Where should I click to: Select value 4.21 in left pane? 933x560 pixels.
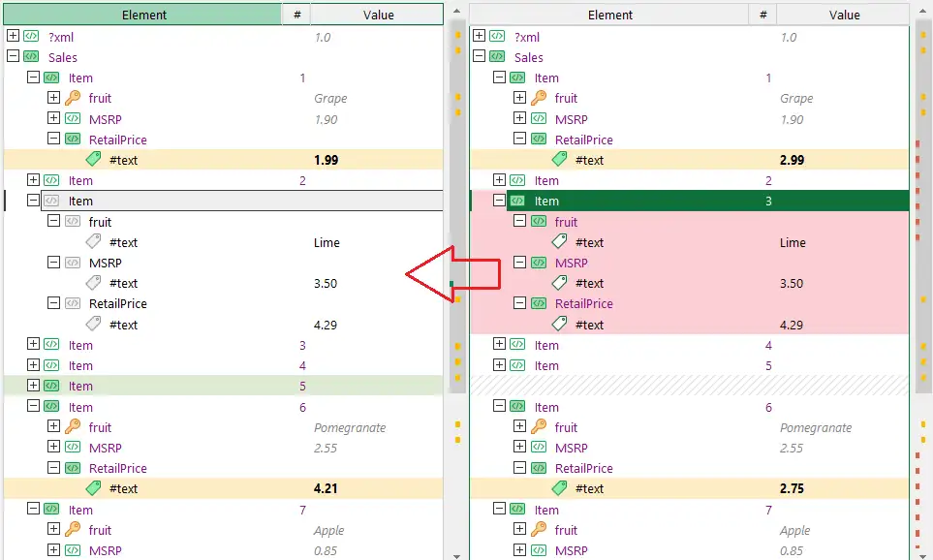pos(326,488)
